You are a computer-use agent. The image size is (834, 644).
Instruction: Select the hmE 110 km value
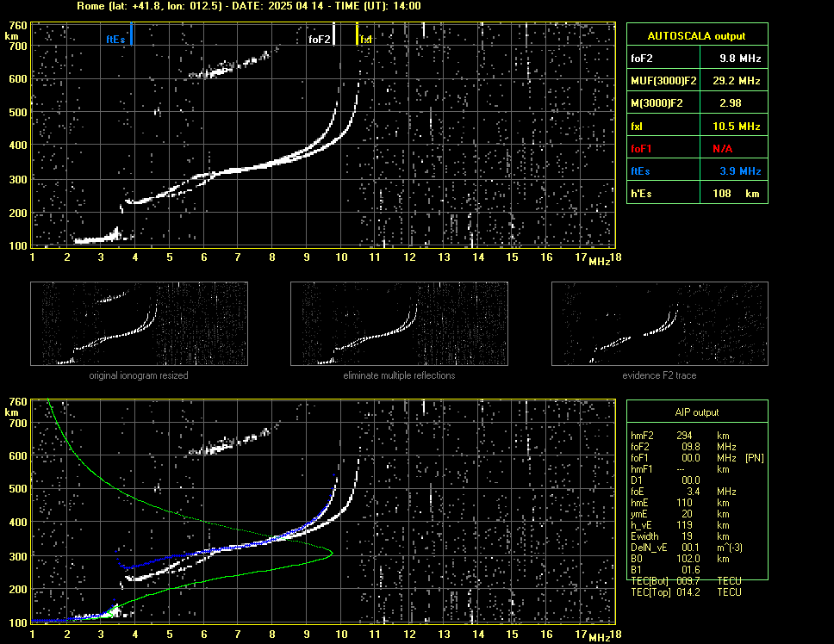pyautogui.click(x=684, y=503)
